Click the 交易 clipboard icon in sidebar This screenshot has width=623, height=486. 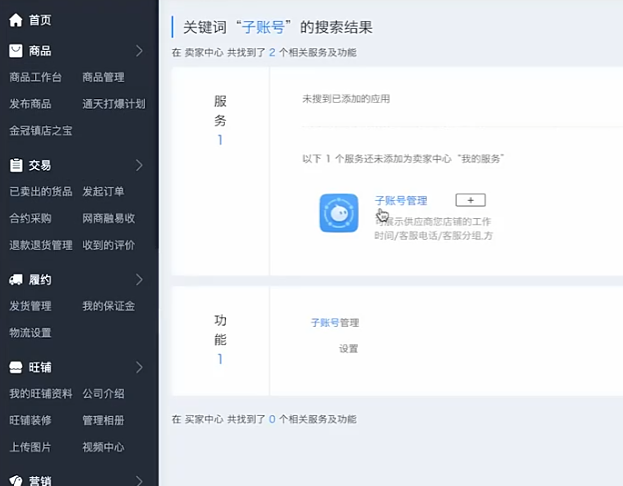(16, 165)
